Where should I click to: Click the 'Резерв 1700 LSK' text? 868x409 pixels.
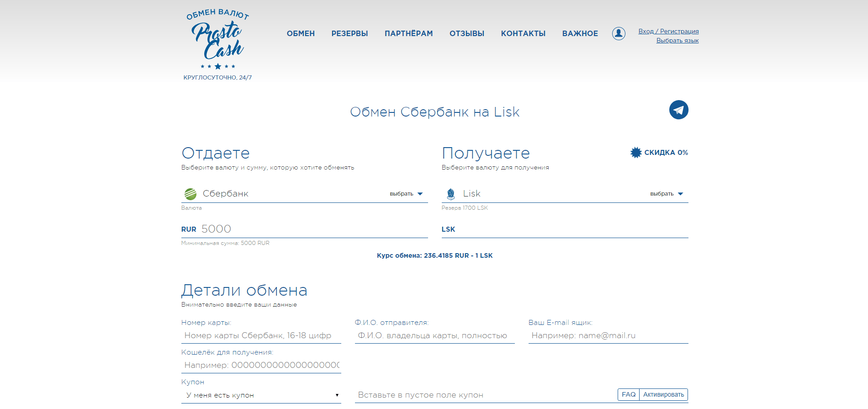pyautogui.click(x=465, y=208)
